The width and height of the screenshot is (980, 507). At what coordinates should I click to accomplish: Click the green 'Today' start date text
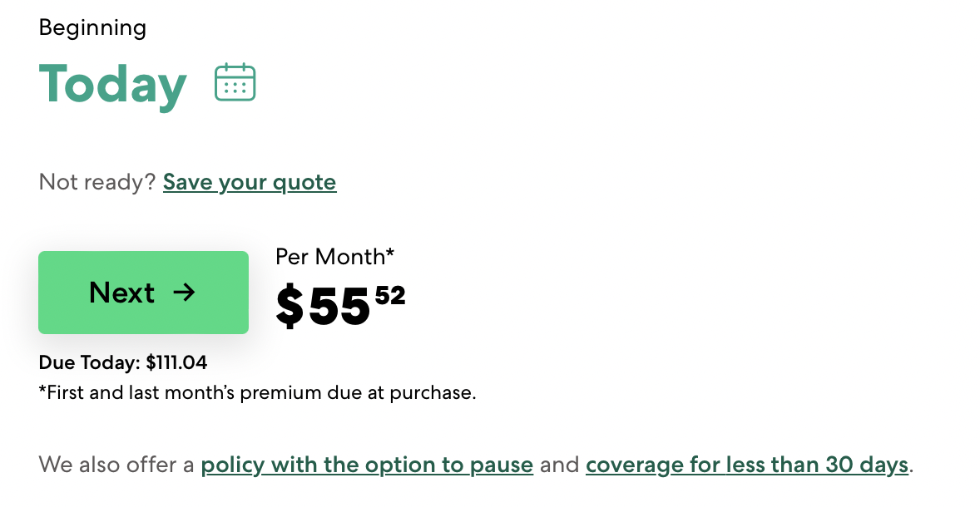[113, 84]
